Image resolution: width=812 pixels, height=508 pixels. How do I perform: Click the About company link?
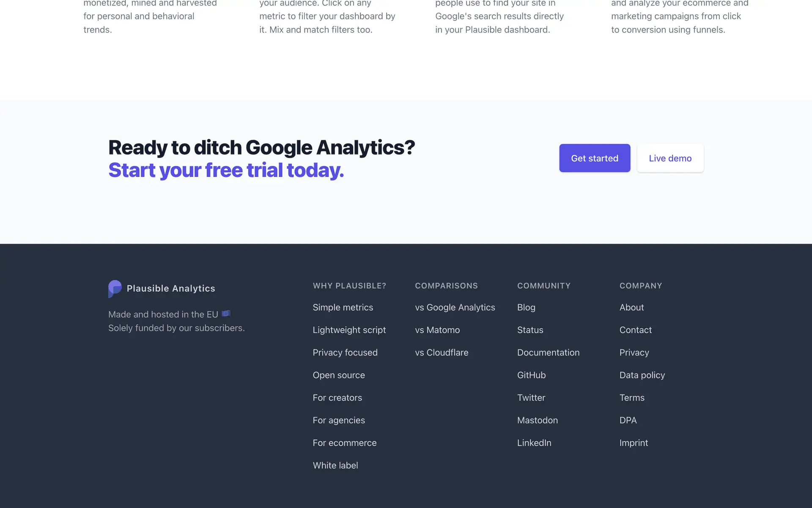631,307
